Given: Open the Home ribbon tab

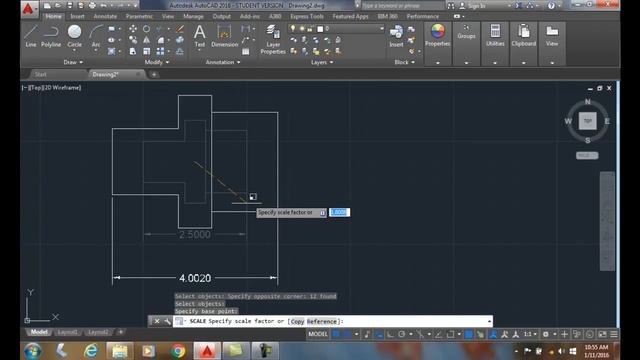Looking at the screenshot, I should point(53,16).
